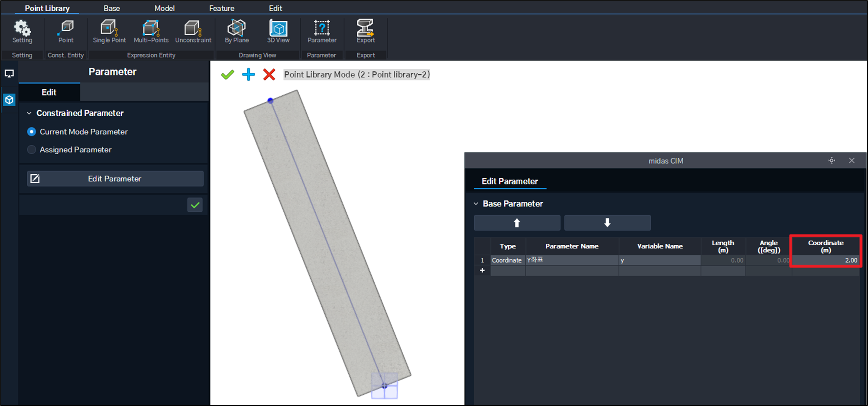Click the Edit Parameter button
The image size is (868, 406).
115,179
